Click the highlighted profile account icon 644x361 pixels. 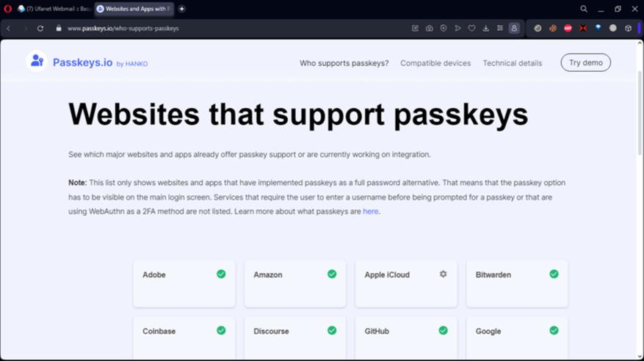point(514,29)
